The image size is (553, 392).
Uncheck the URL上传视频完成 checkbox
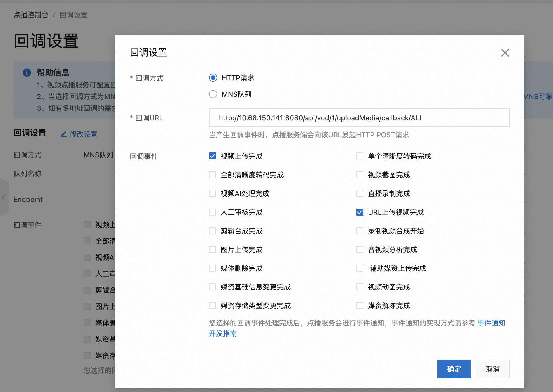point(360,212)
